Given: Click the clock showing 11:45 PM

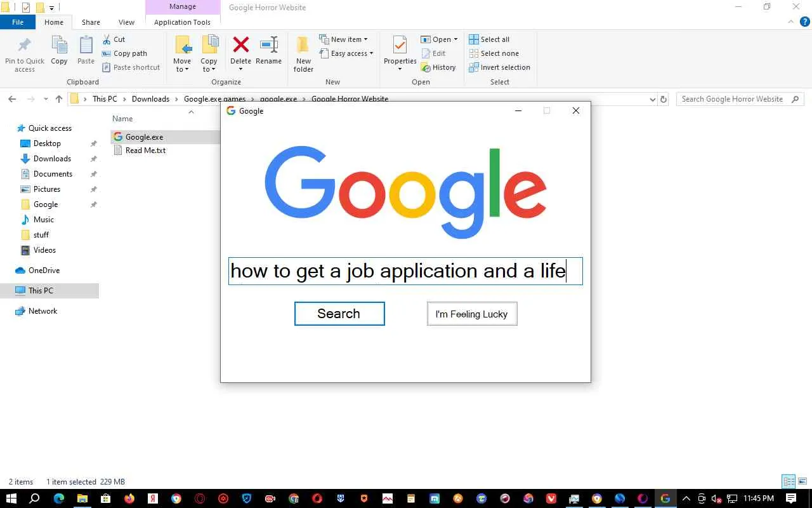Looking at the screenshot, I should tap(758, 498).
